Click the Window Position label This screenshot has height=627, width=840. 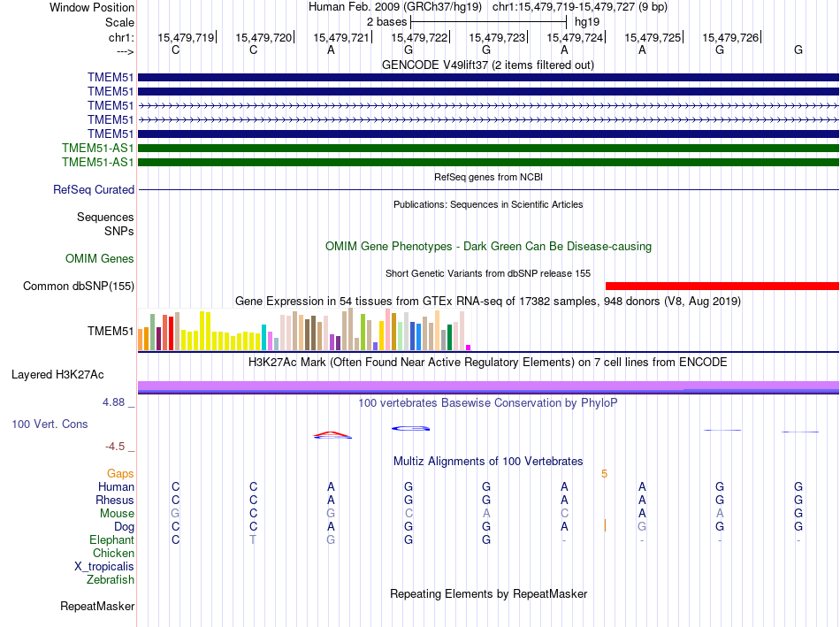click(x=92, y=7)
